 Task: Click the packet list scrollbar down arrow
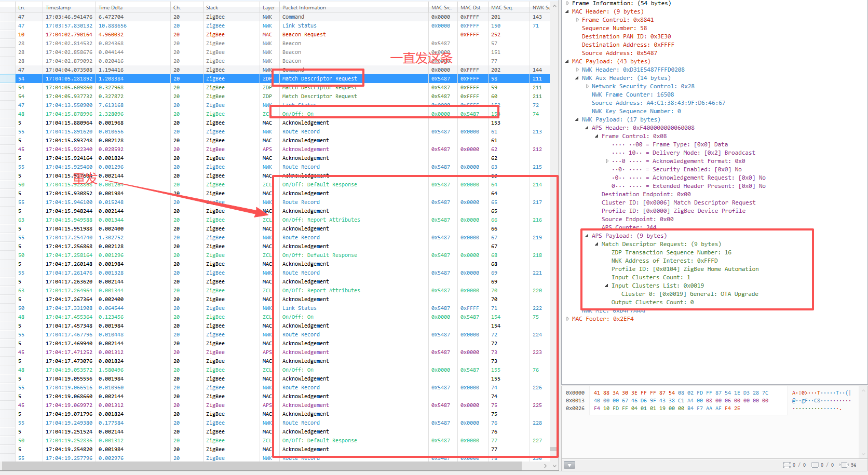click(554, 466)
